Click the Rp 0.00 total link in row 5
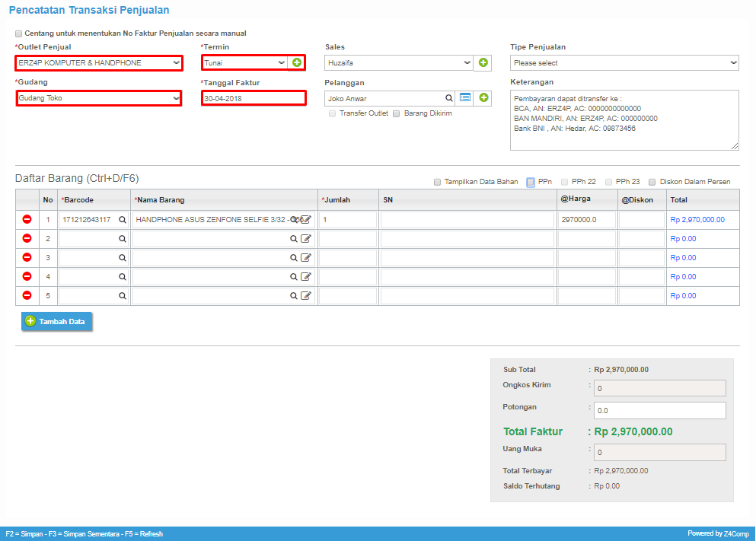 coord(683,296)
